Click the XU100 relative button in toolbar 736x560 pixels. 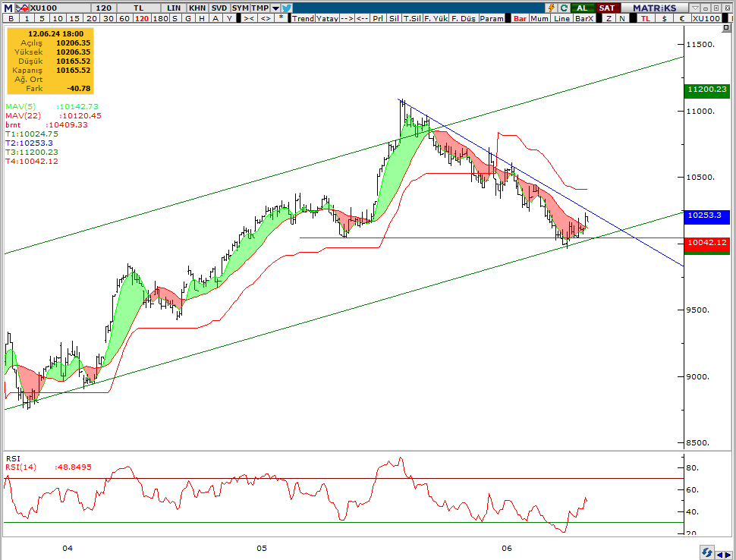point(706,18)
